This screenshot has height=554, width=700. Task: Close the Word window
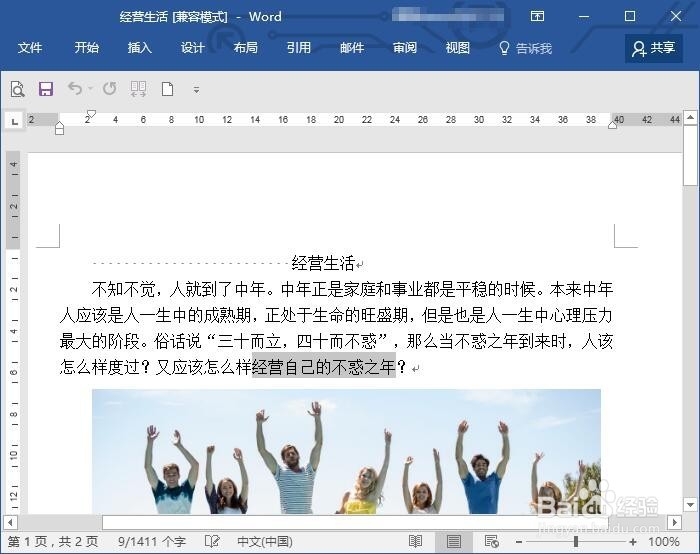click(676, 17)
